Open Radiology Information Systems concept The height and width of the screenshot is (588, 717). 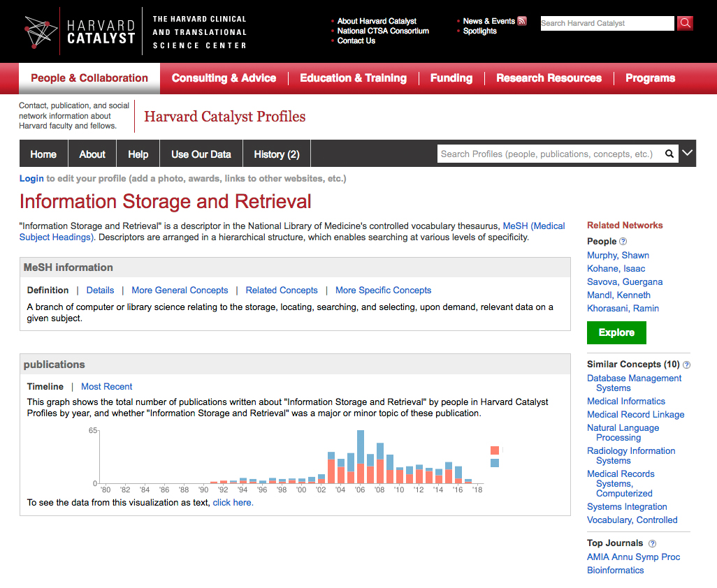631,455
